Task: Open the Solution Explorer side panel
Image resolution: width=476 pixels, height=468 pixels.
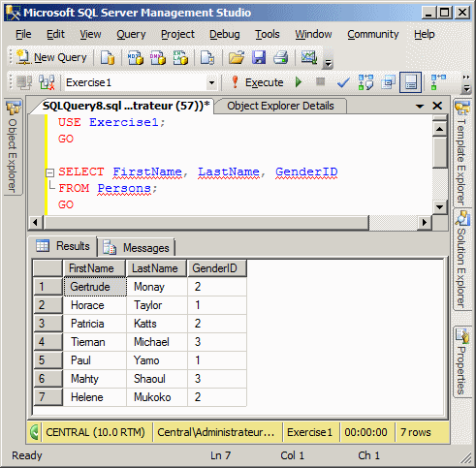Action: tap(461, 260)
